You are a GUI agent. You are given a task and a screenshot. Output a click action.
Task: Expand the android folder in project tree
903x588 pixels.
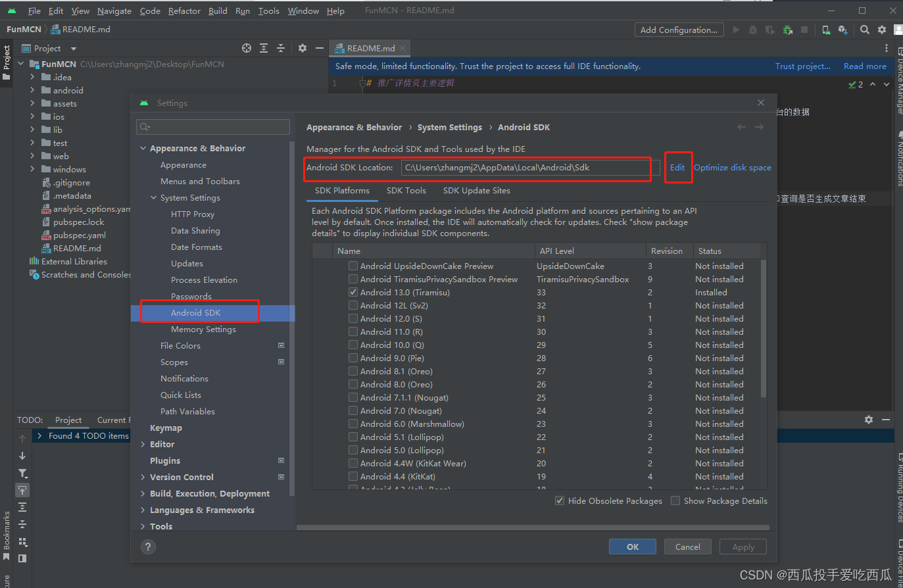(x=32, y=90)
